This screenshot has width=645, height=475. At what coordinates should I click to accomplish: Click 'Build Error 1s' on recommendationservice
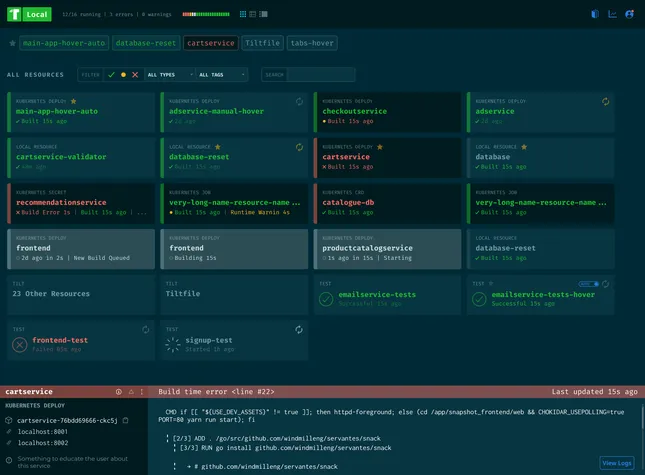[x=46, y=212]
